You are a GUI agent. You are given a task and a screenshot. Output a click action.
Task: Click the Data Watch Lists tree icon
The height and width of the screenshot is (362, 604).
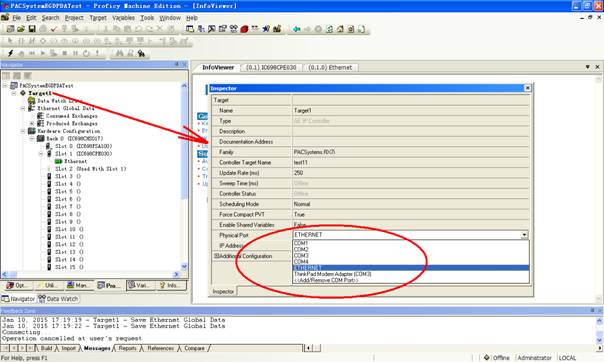pos(32,101)
